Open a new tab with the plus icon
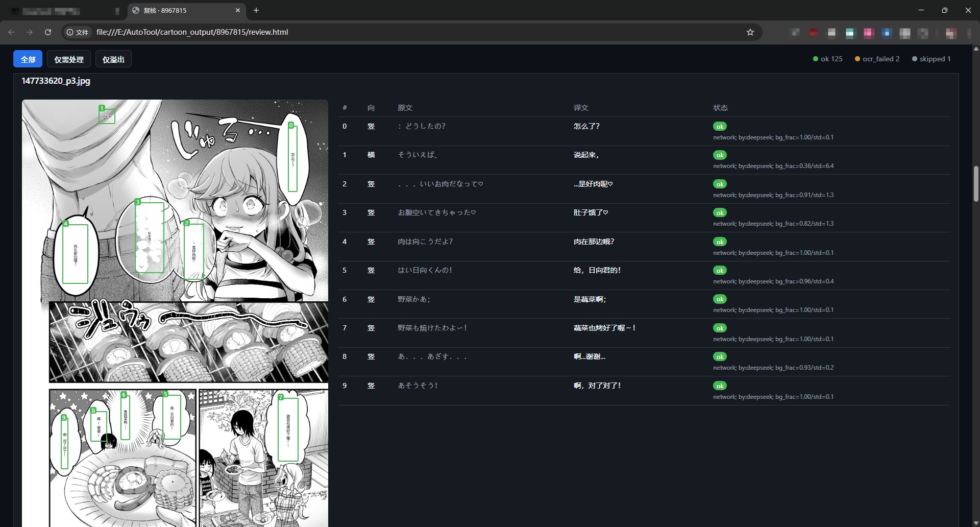The image size is (980, 527). [x=256, y=10]
